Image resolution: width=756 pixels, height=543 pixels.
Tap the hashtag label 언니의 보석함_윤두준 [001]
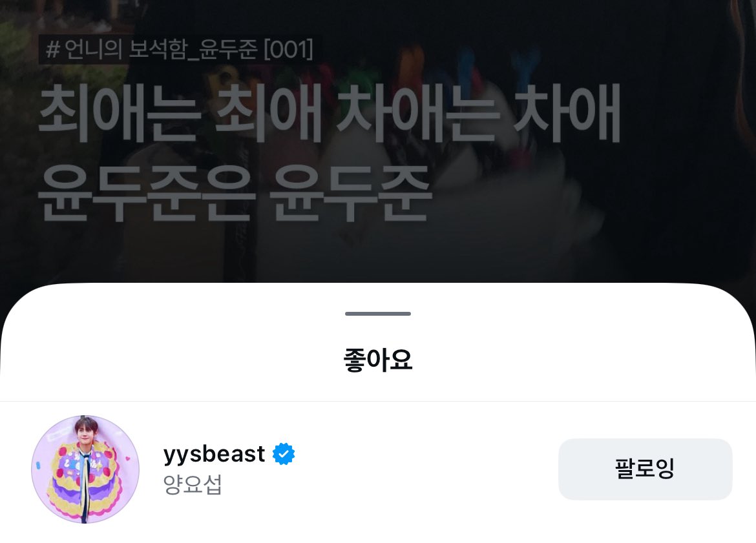point(180,49)
